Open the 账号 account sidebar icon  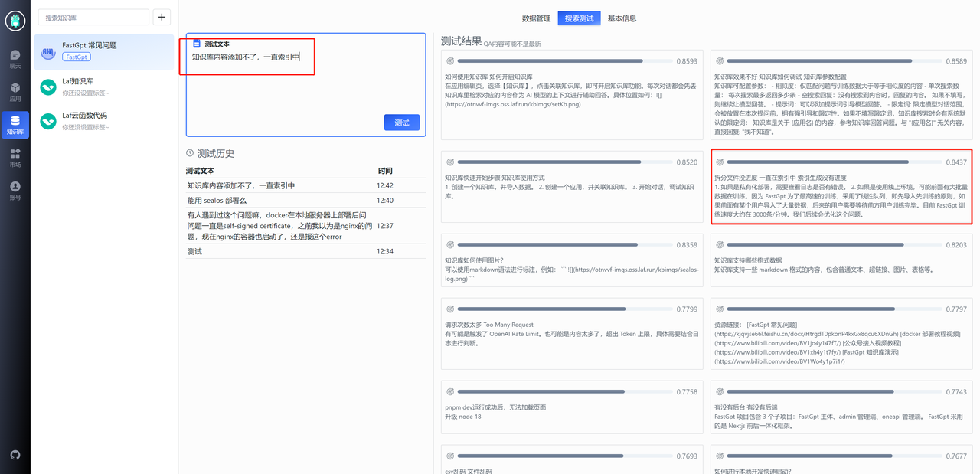(15, 188)
